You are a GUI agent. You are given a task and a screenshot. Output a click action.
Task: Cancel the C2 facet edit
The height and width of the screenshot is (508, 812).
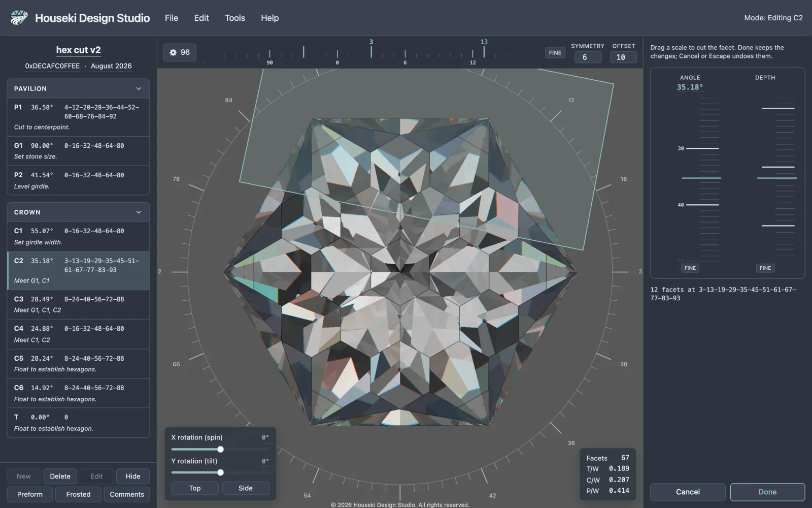coord(688,492)
